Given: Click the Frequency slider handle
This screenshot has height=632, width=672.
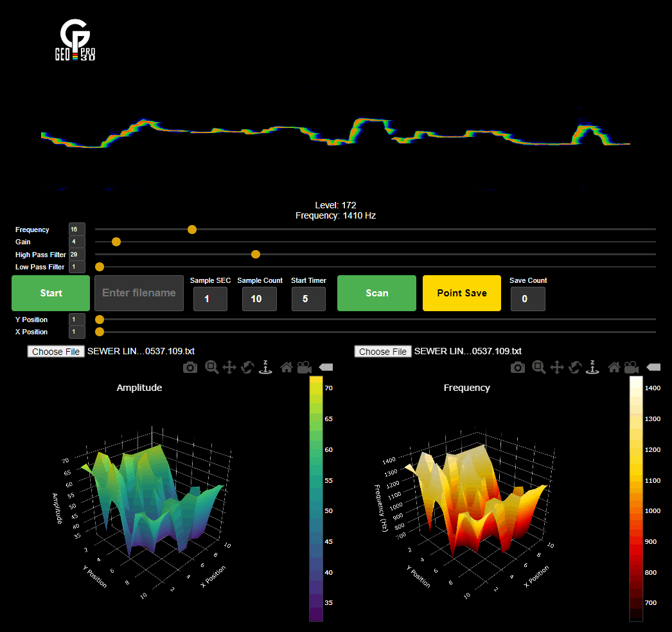Looking at the screenshot, I should (192, 230).
